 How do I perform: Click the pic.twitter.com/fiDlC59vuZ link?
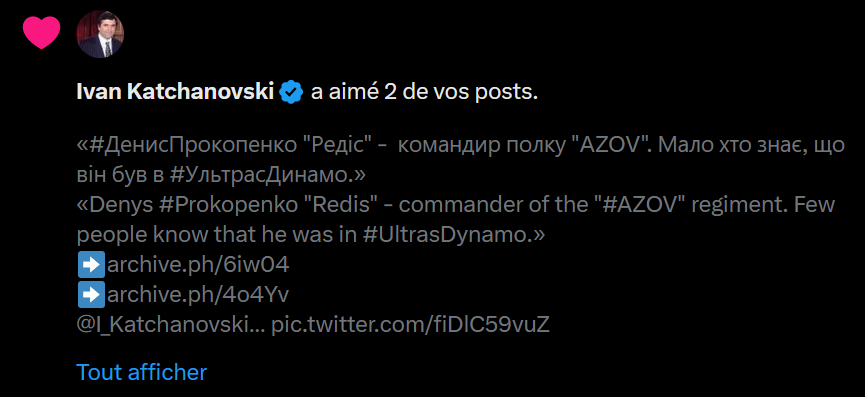410,325
